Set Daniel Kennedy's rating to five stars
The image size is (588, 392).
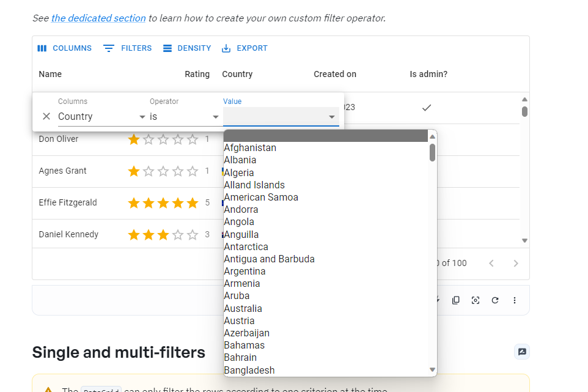click(193, 234)
